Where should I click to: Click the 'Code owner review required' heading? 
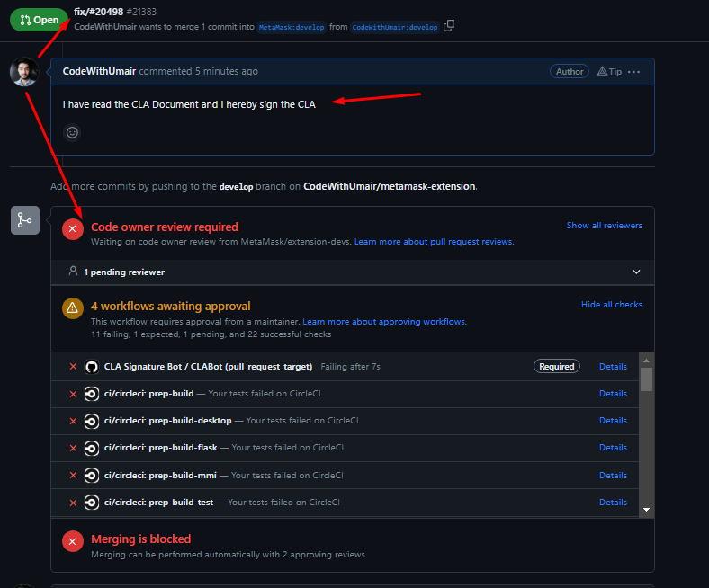tap(165, 227)
